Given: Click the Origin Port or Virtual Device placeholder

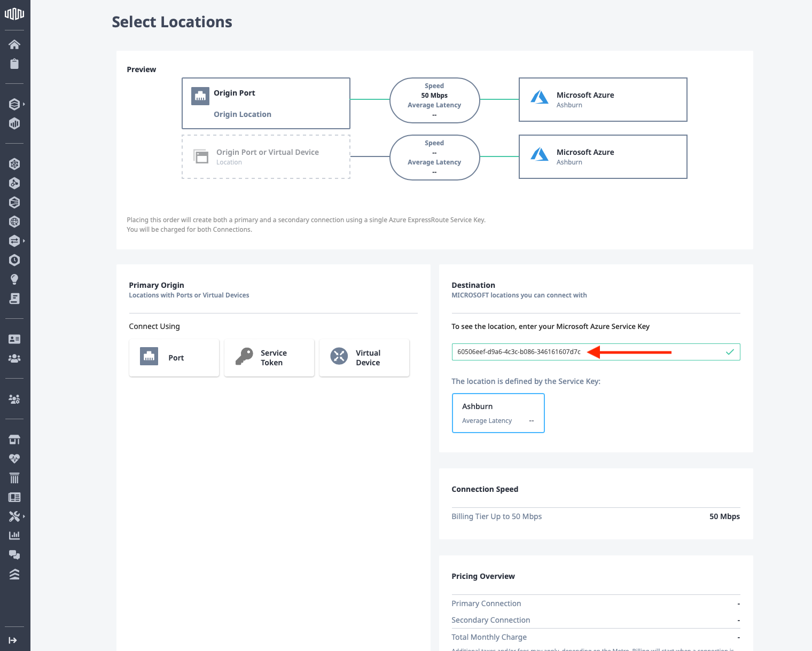Looking at the screenshot, I should 266,156.
